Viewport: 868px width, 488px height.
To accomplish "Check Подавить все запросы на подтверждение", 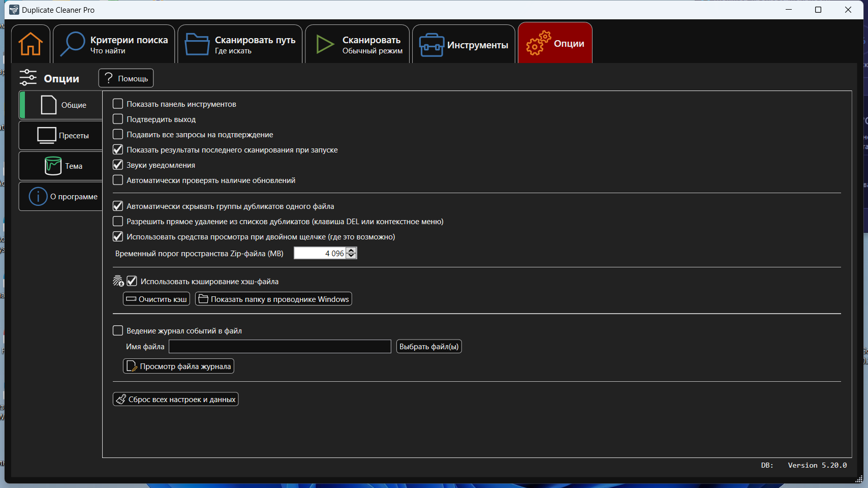I will (x=118, y=134).
